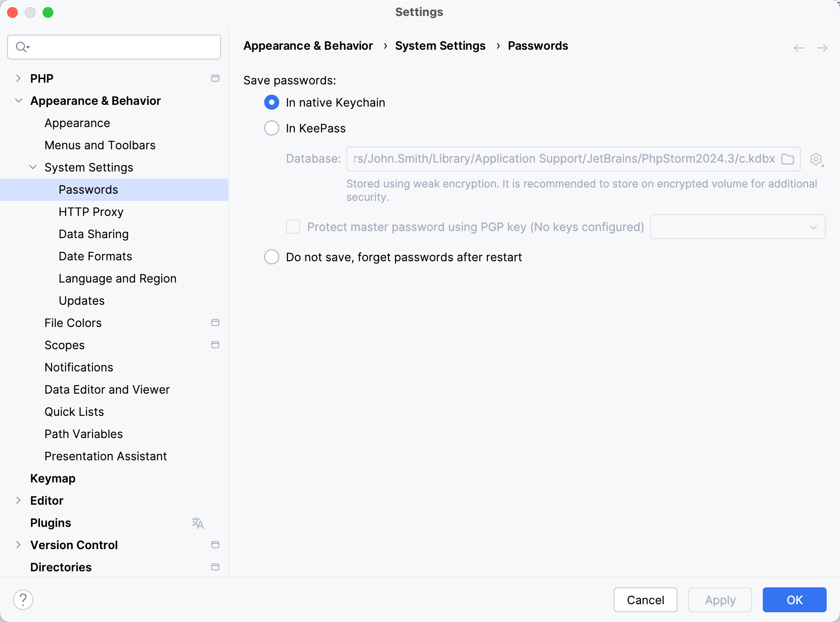840x622 pixels.
Task: Collapse the System Settings tree node
Action: tap(33, 167)
